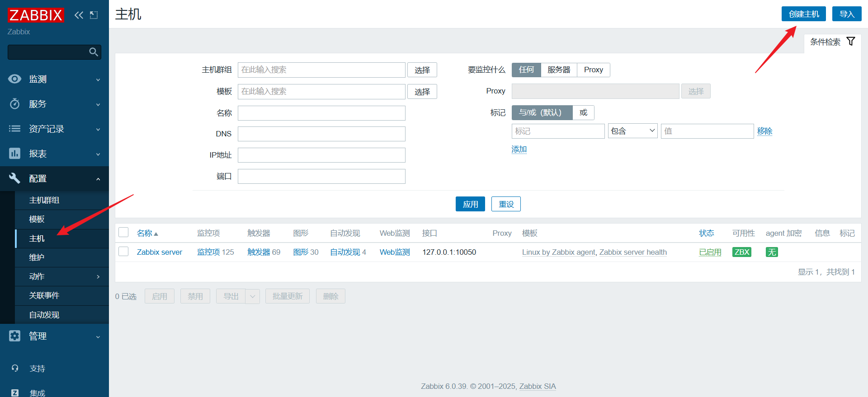Click into the IP地址 filter field
The image size is (868, 397).
coord(321,155)
